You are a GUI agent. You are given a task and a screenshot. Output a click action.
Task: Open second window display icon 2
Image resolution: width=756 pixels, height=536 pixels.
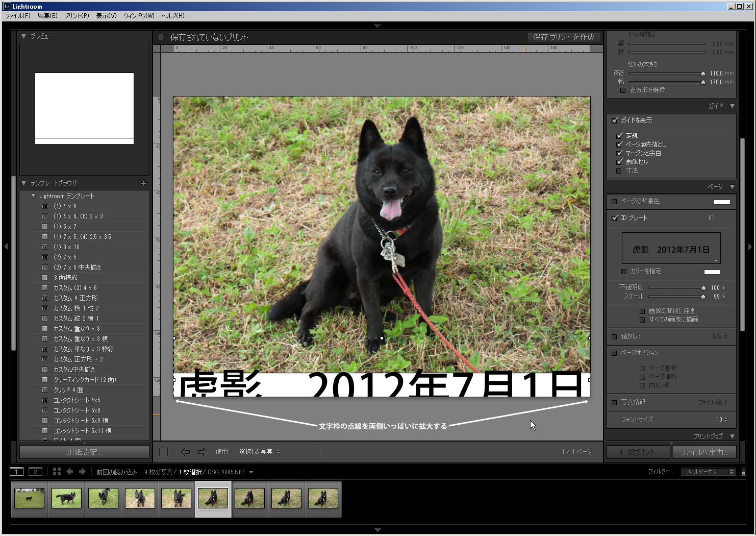point(35,472)
